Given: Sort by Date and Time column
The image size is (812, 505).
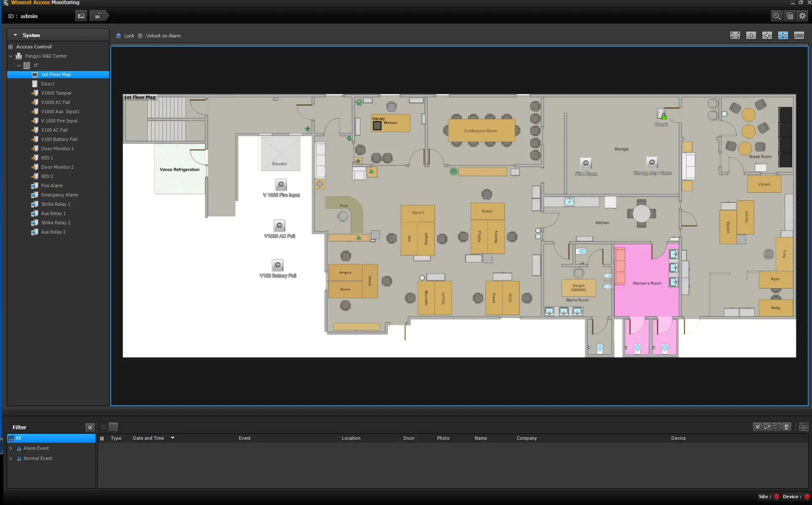Looking at the screenshot, I should [x=148, y=438].
